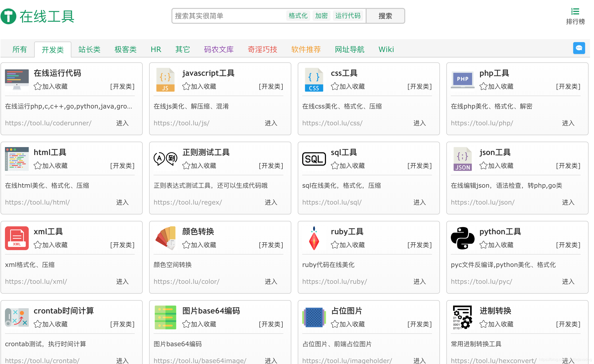Star json工具 with 加入收藏
This screenshot has width=594, height=364.
tap(497, 166)
